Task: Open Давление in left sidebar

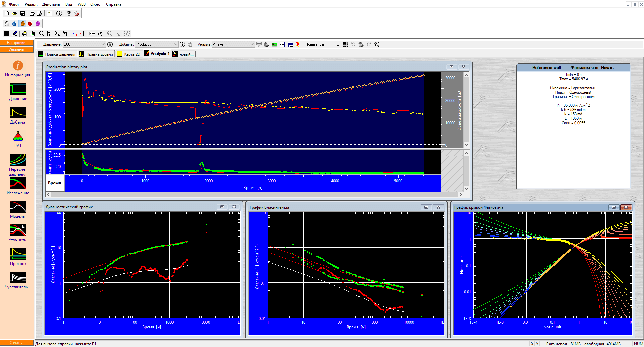Action: pyautogui.click(x=18, y=92)
